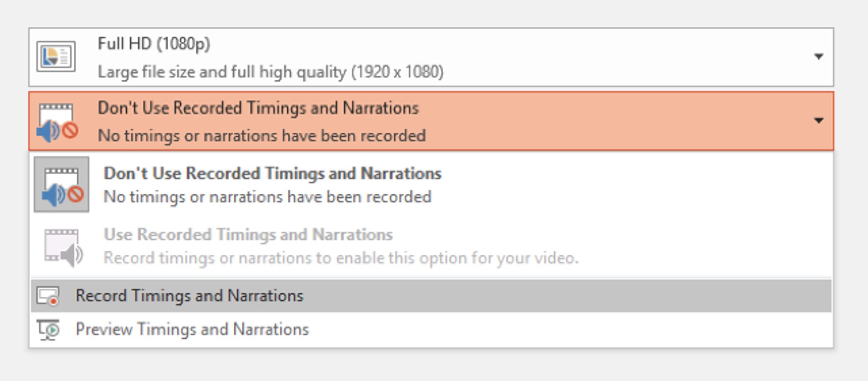Image resolution: width=868 pixels, height=381 pixels.
Task: Click the red prohibition symbol in the orange dropdown
Action: point(70,131)
